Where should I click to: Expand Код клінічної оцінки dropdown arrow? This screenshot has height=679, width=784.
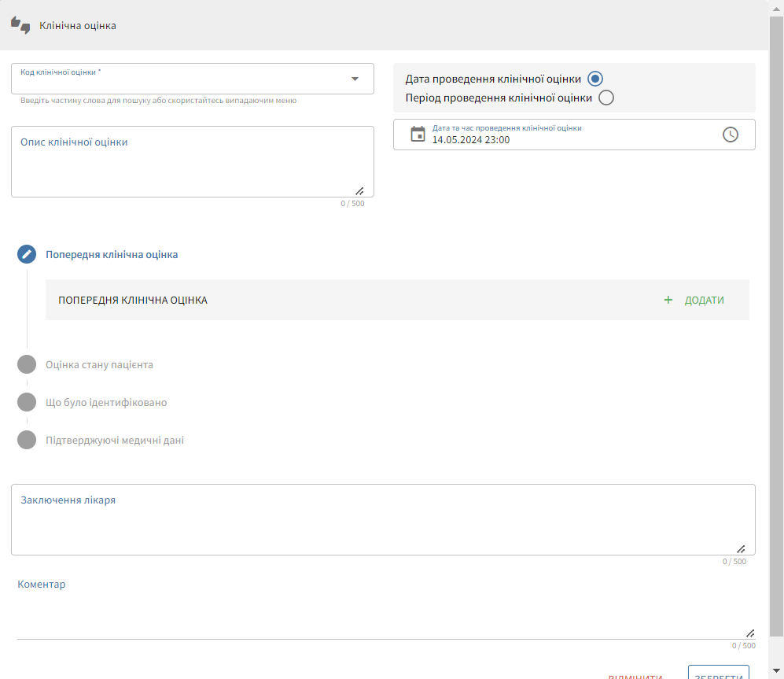(355, 79)
